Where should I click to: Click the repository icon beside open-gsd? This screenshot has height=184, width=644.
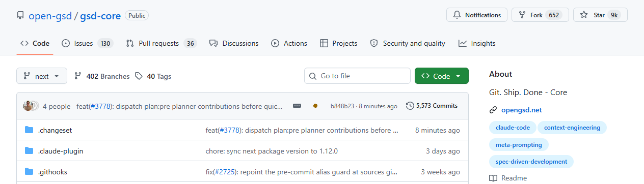pos(20,16)
